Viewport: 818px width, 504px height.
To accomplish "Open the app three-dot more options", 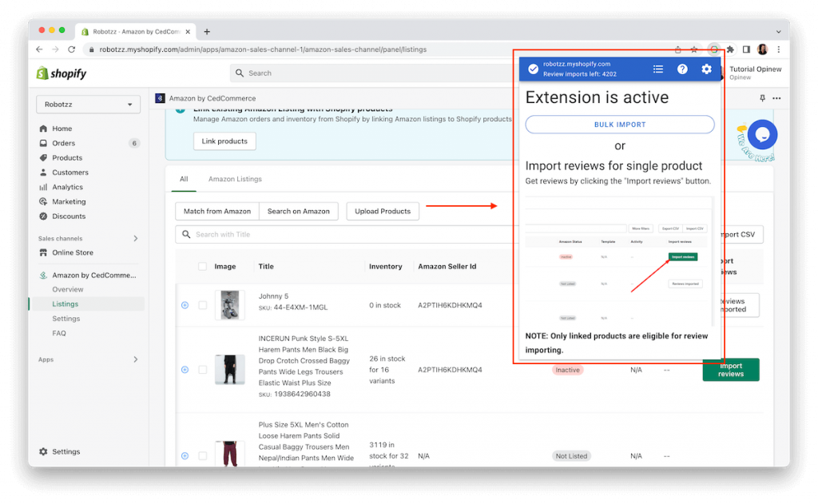I will [776, 98].
